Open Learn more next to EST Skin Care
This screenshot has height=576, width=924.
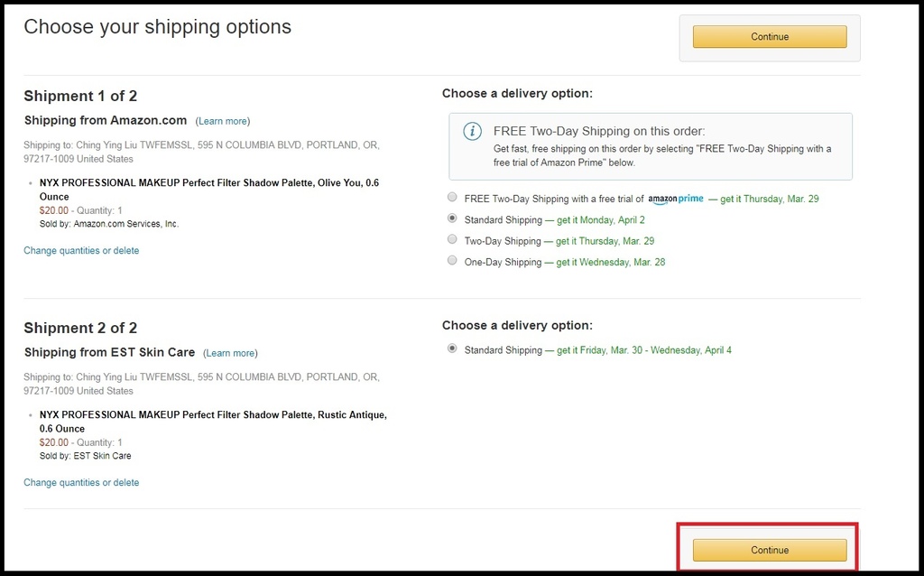click(230, 353)
